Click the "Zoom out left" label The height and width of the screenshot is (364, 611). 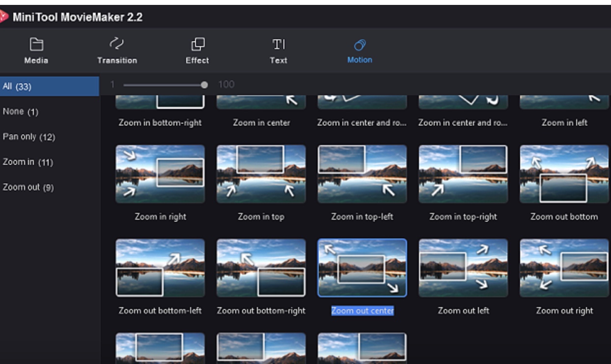(x=463, y=311)
